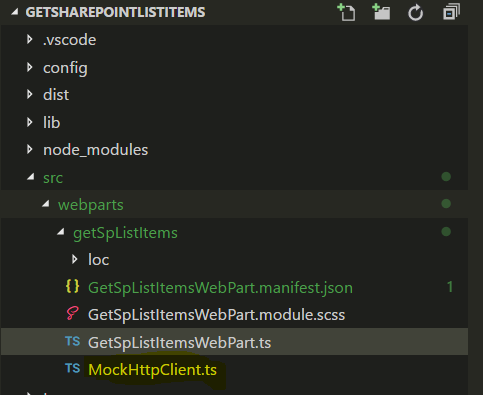Expand the loc folder arrow
The height and width of the screenshot is (395, 483).
[x=75, y=259]
